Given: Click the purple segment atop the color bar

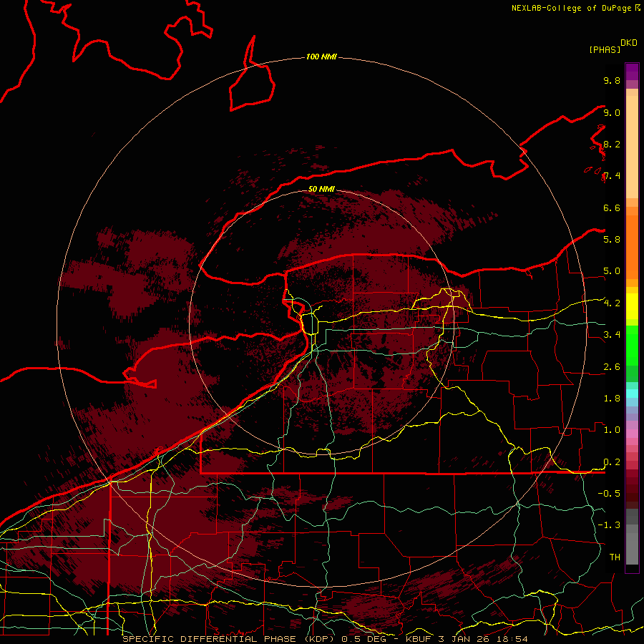Looking at the screenshot, I should coord(632,72).
